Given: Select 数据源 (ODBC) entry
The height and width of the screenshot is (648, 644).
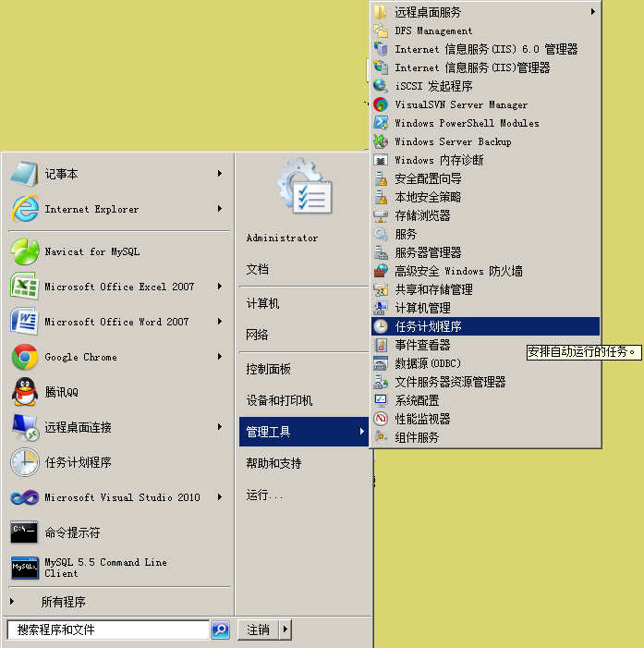Looking at the screenshot, I should pyautogui.click(x=485, y=363).
